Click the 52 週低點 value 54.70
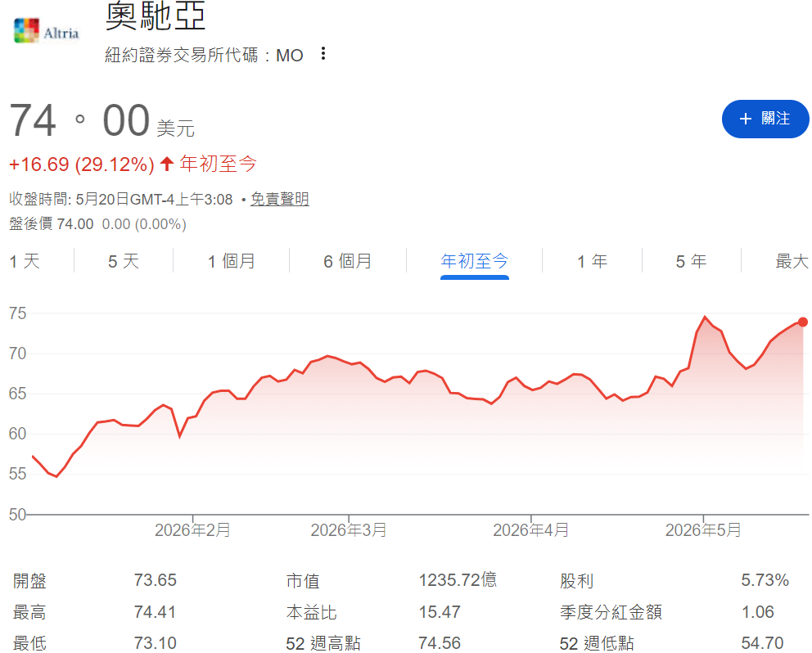Image resolution: width=812 pixels, height=653 pixels. [762, 642]
